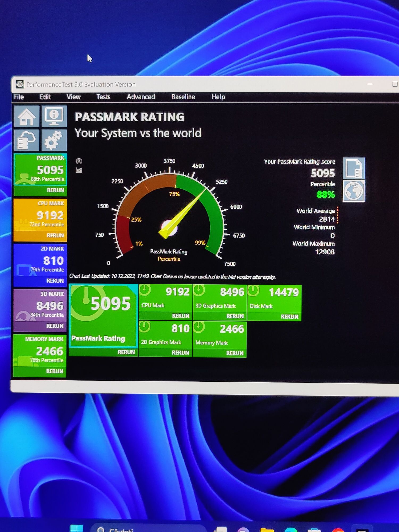Rerun the CPU MARK test in sidebar
Viewport: 399px width, 532px height.
pyautogui.click(x=55, y=235)
